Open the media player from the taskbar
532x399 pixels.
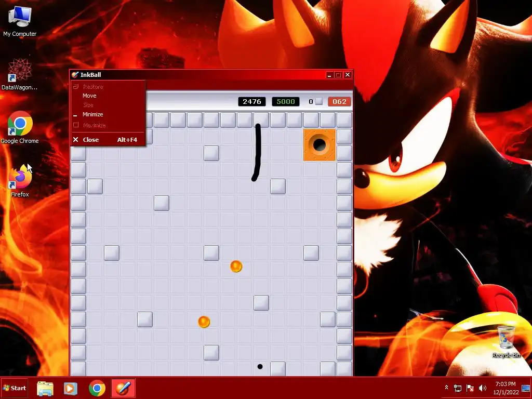pos(71,388)
